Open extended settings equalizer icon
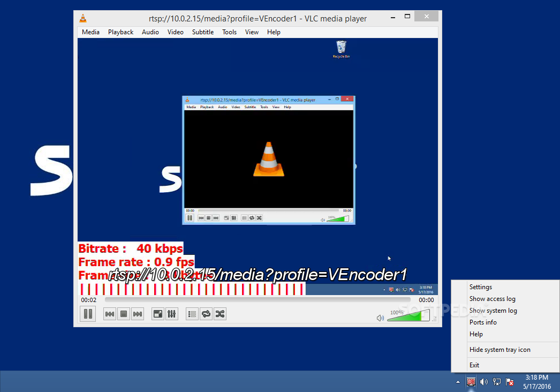The image size is (560, 392). pos(172,314)
